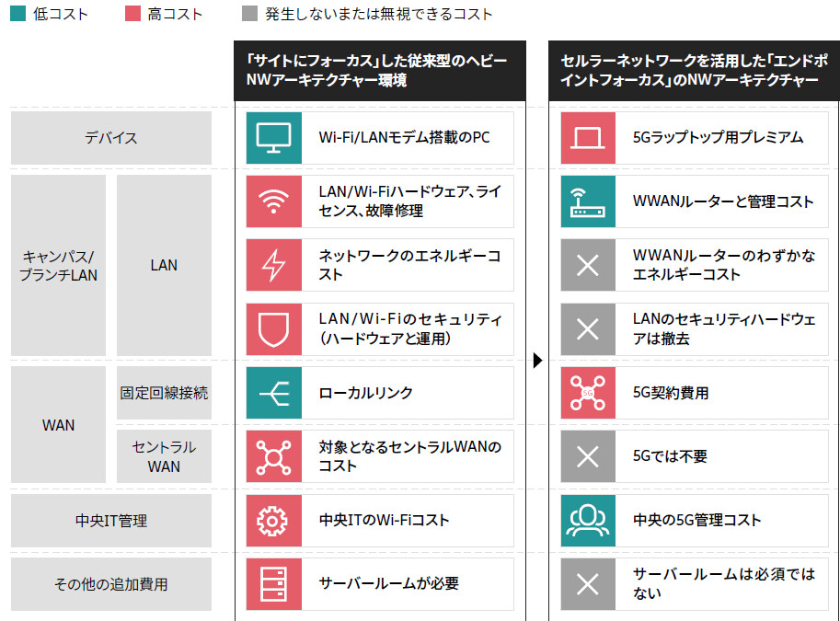
Task: Click the キャンパス/ブランチLAN category cell
Action: point(59,265)
